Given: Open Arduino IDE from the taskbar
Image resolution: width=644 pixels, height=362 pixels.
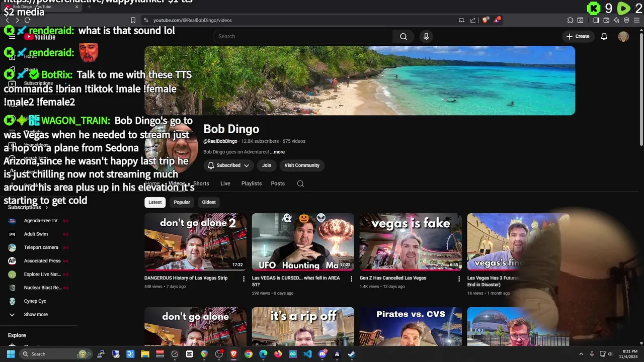Looking at the screenshot, I should (x=293, y=354).
